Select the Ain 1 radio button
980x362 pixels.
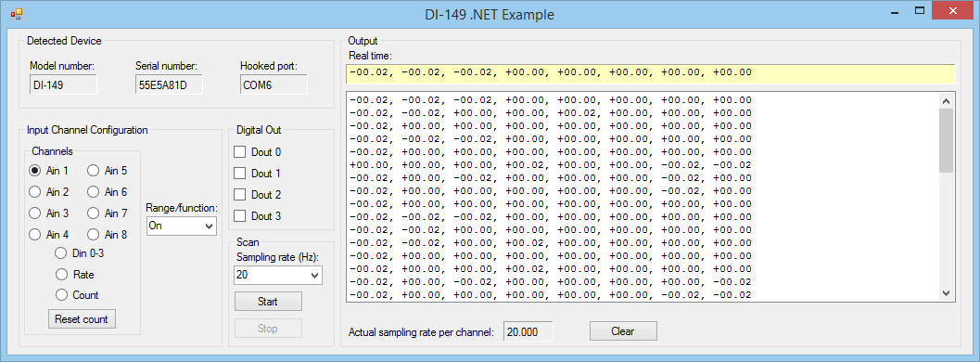[x=49, y=170]
